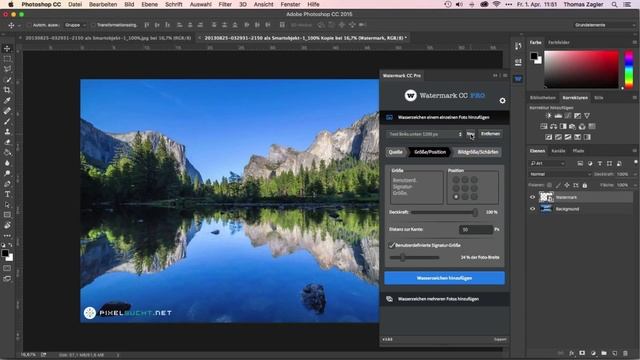The height and width of the screenshot is (360, 640).
Task: Open the layer blend mode Normal dropdown
Action: click(x=560, y=174)
